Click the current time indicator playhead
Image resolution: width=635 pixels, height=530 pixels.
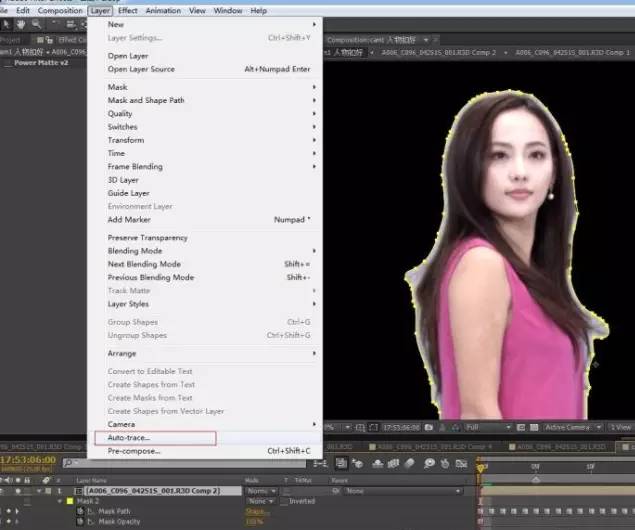[x=480, y=468]
